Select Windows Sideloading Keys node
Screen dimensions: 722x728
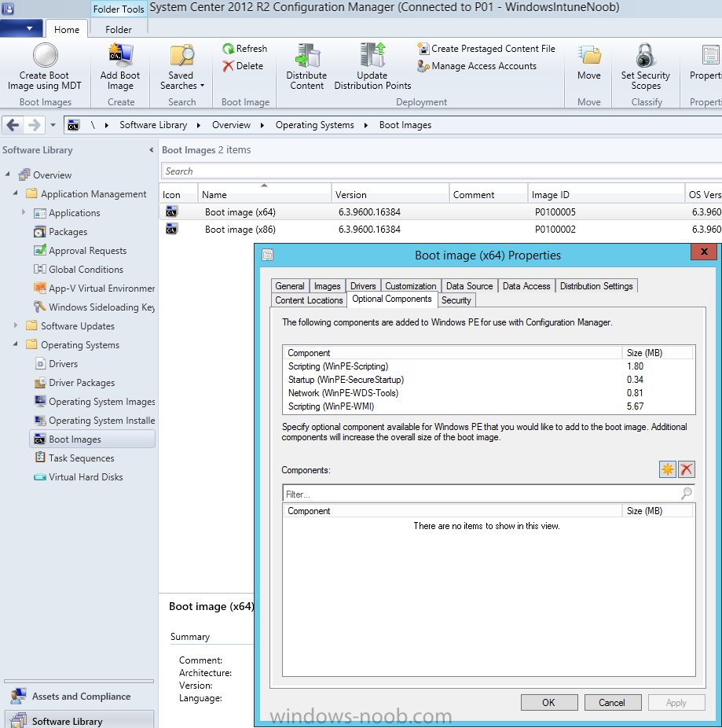click(x=101, y=307)
